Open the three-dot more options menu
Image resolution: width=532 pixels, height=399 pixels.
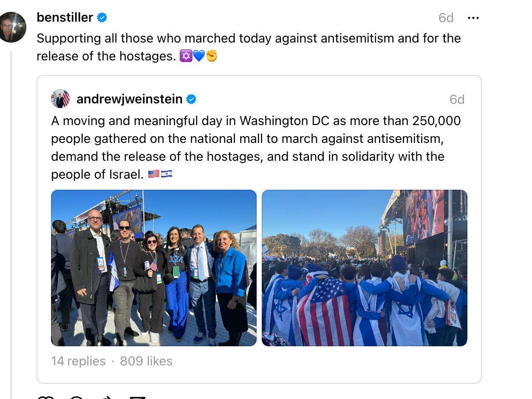(473, 18)
